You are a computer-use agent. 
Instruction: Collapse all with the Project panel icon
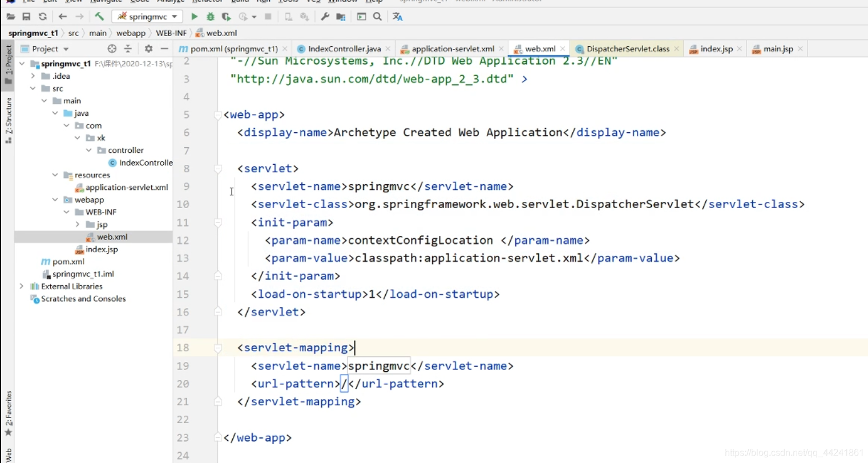tap(128, 49)
